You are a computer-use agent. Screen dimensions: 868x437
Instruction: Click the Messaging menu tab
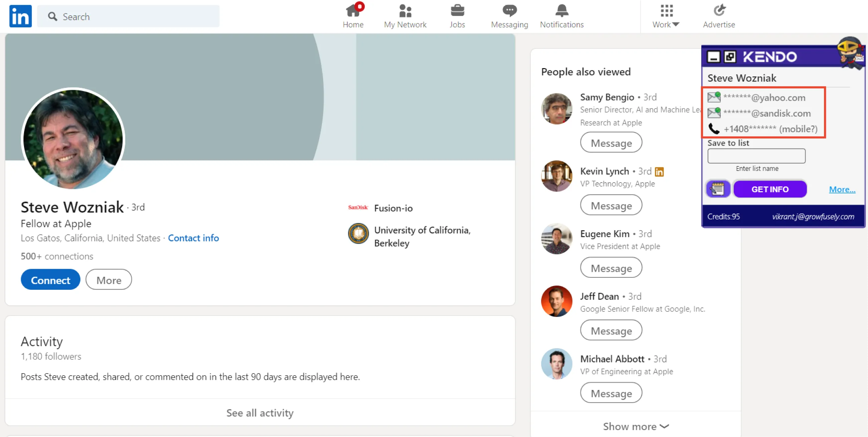(x=508, y=16)
